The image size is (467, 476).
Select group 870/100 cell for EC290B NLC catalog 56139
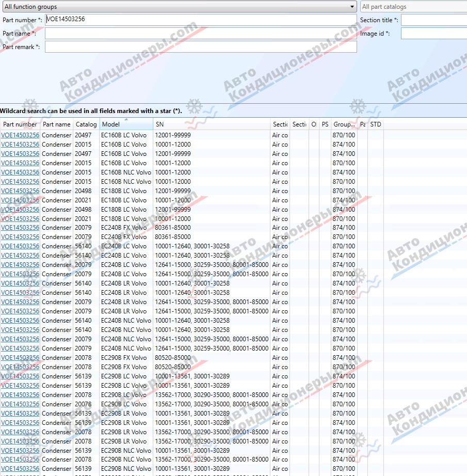point(344,469)
